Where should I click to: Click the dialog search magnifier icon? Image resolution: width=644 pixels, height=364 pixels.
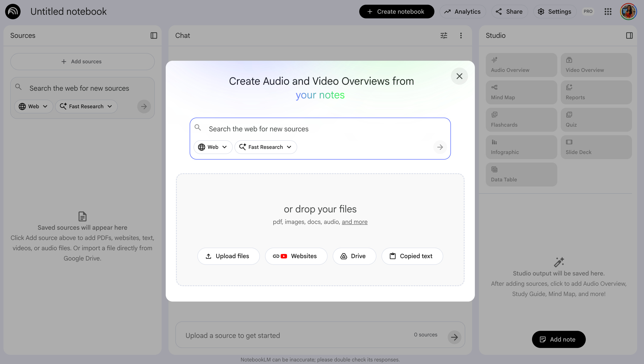tap(198, 127)
